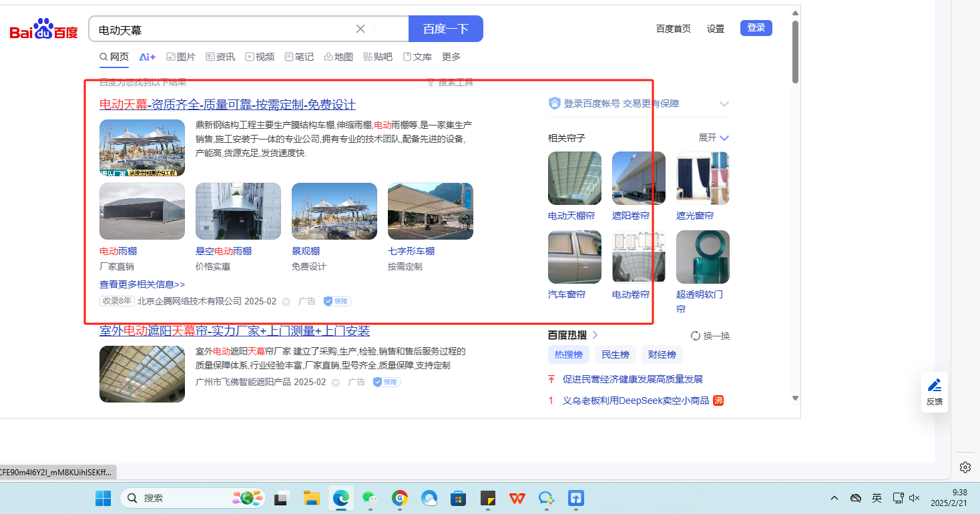The image size is (980, 514).
Task: Click the scrollbar down arrow
Action: tap(795, 399)
